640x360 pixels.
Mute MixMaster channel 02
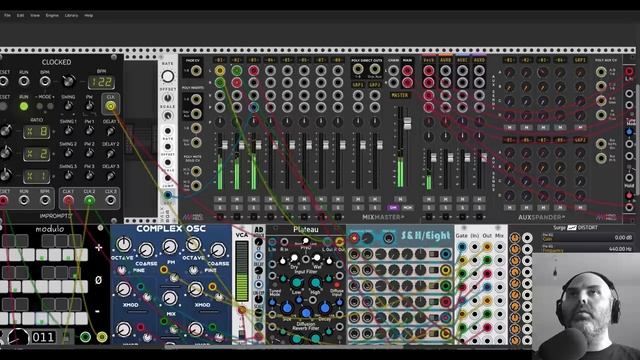click(237, 200)
